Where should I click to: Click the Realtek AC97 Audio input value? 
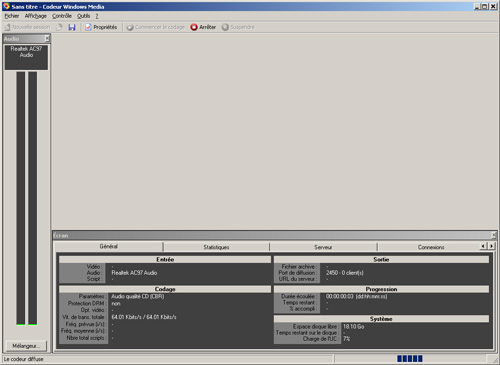(134, 273)
